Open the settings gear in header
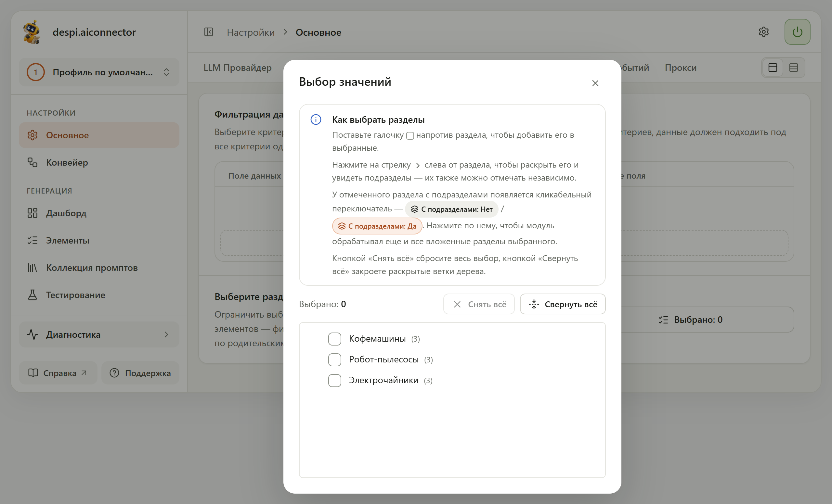This screenshot has height=504, width=832. (763, 32)
